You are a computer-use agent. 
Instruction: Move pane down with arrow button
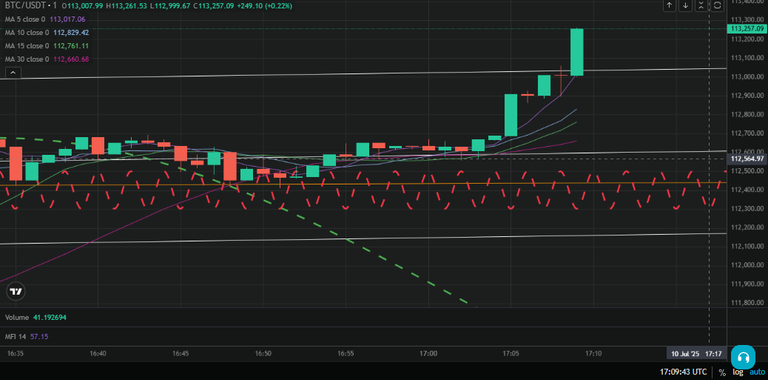coord(685,5)
